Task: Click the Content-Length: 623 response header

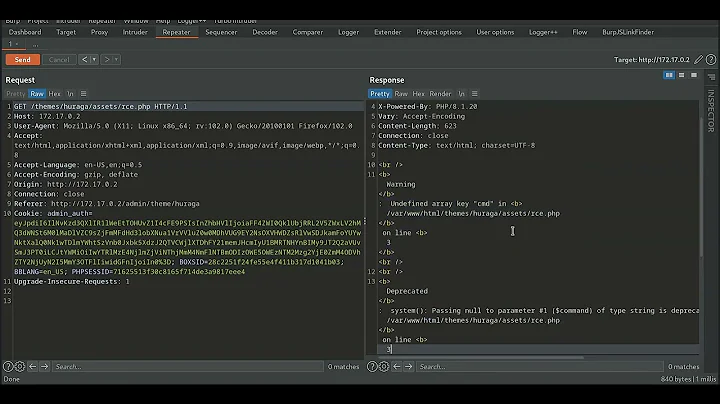Action: click(x=417, y=126)
